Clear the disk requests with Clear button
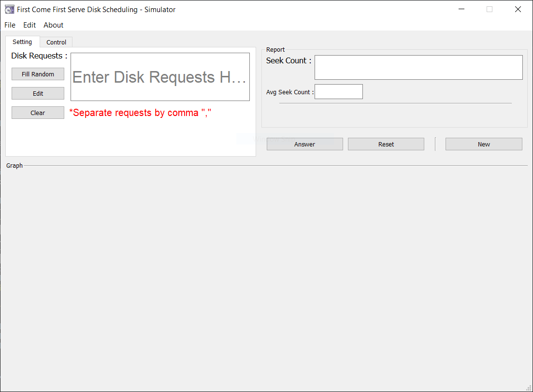The image size is (533, 392). [38, 113]
